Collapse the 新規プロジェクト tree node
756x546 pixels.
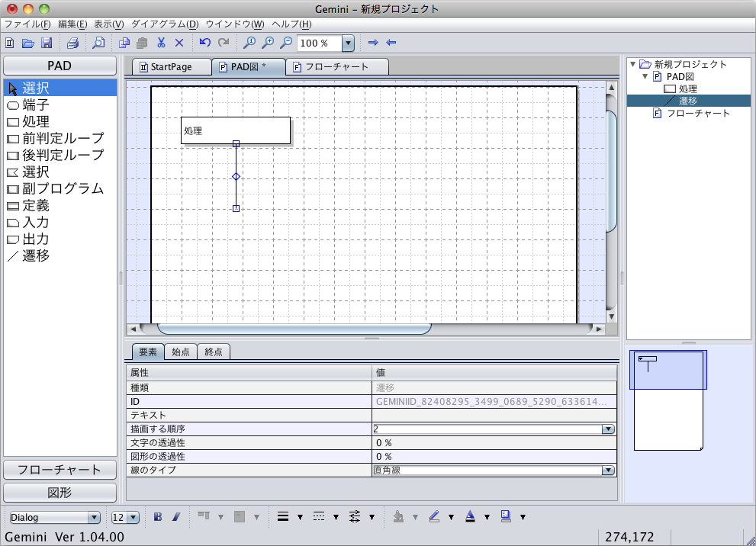tap(632, 64)
